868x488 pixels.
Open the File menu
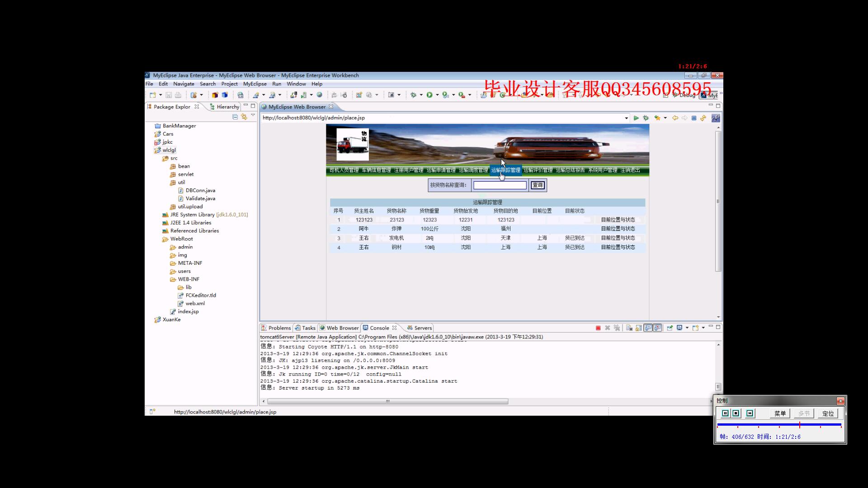[x=149, y=84]
